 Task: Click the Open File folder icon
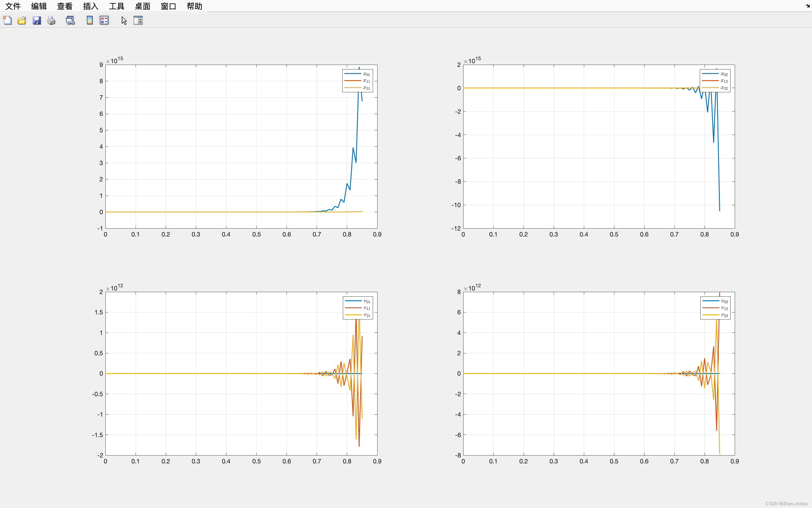click(x=22, y=21)
